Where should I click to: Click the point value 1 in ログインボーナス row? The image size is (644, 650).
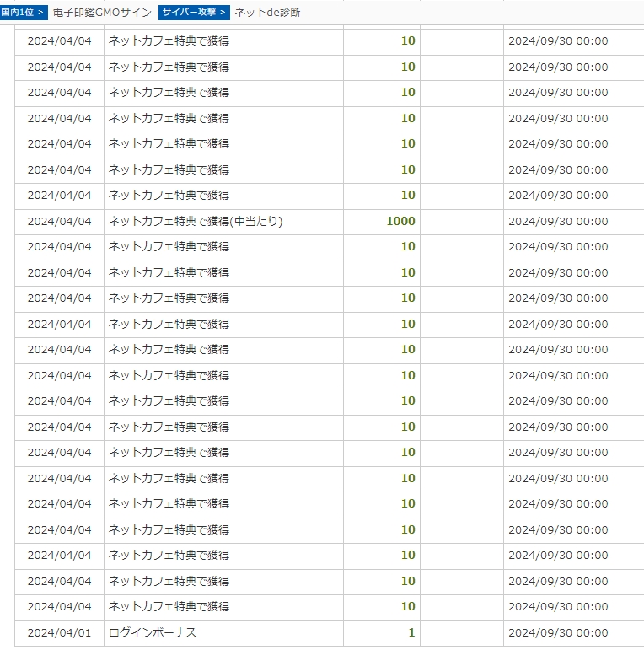tap(411, 633)
